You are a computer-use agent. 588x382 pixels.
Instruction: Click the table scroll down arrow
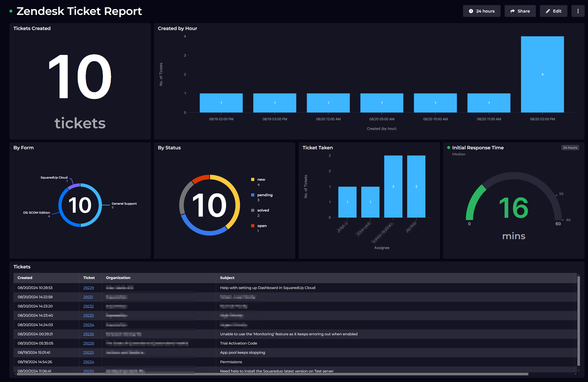pyautogui.click(x=578, y=370)
